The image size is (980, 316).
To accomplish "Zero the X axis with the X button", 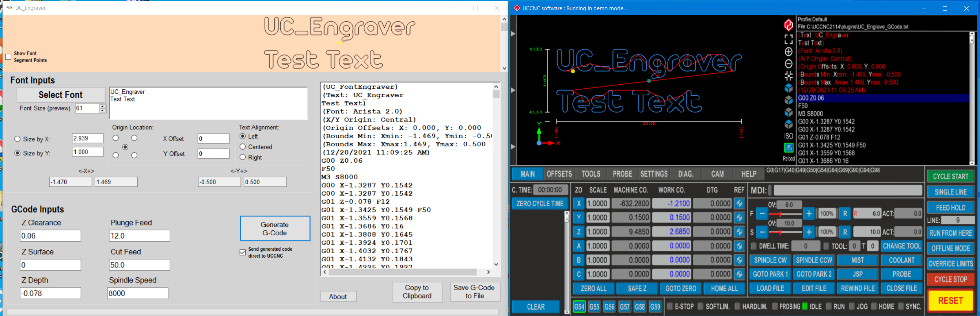I will [579, 204].
